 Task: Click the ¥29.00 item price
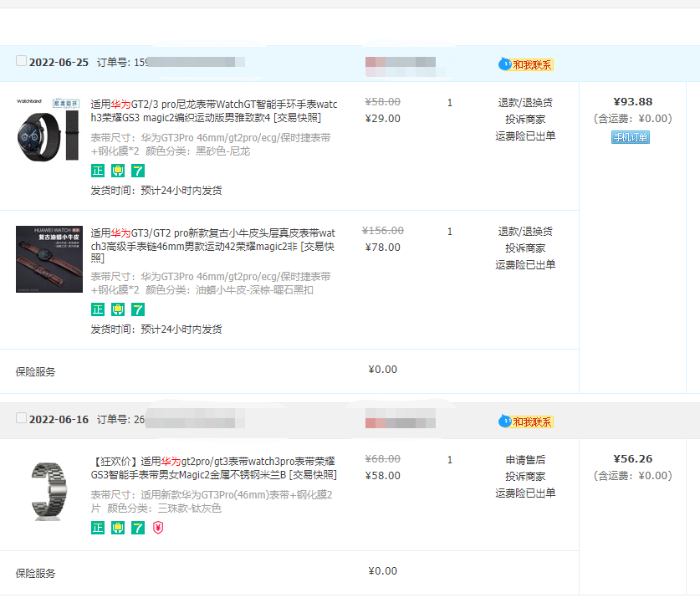382,119
